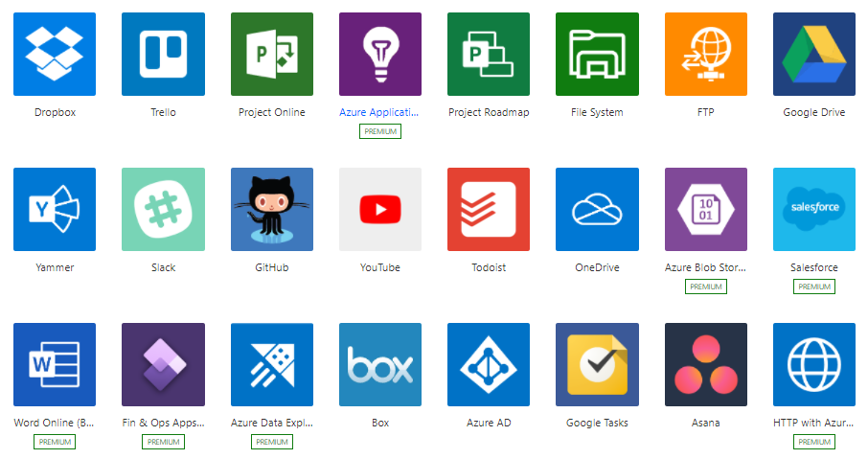Choose the Project Online icon
This screenshot has width=868, height=459.
coord(272,55)
